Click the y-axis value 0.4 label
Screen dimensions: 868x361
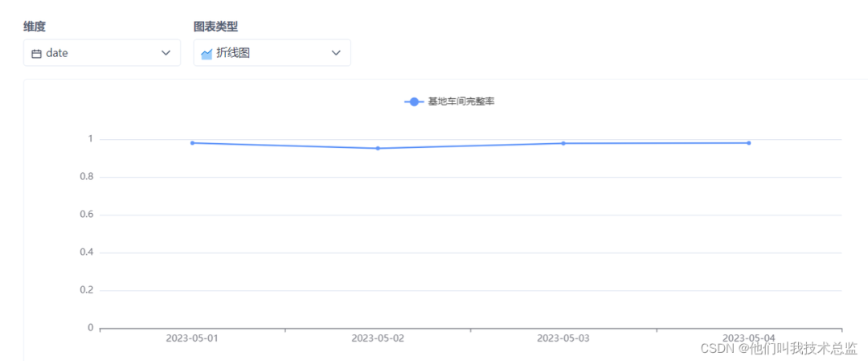coord(86,252)
